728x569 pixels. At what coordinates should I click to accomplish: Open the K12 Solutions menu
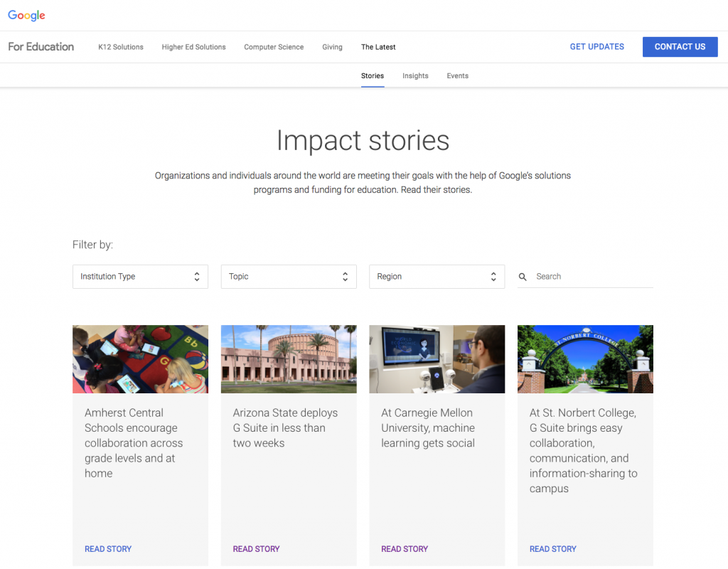121,47
